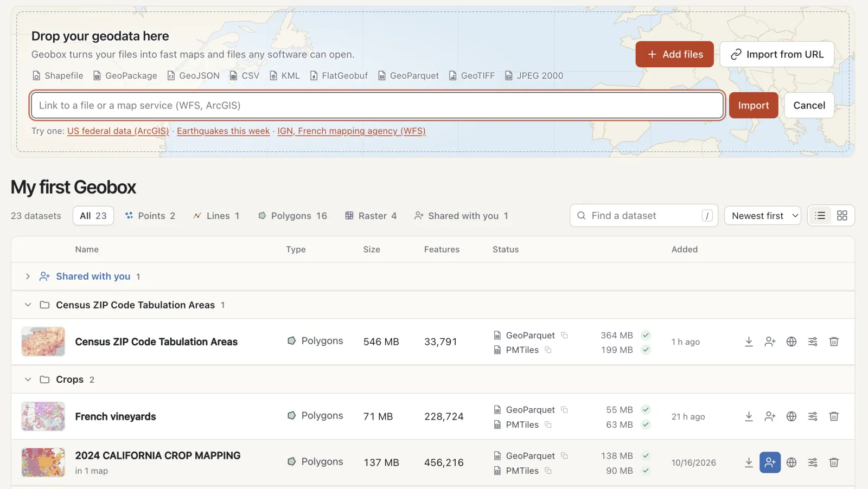The width and height of the screenshot is (868, 489).
Task: Share French vineyards with a person
Action: pyautogui.click(x=770, y=416)
